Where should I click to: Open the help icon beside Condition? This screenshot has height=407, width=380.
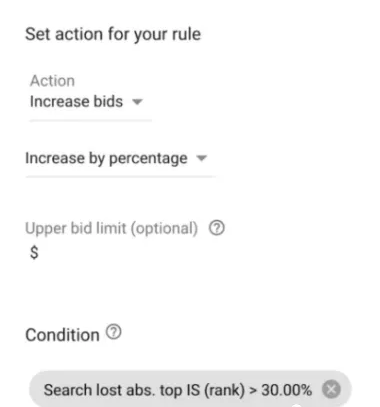(x=114, y=332)
